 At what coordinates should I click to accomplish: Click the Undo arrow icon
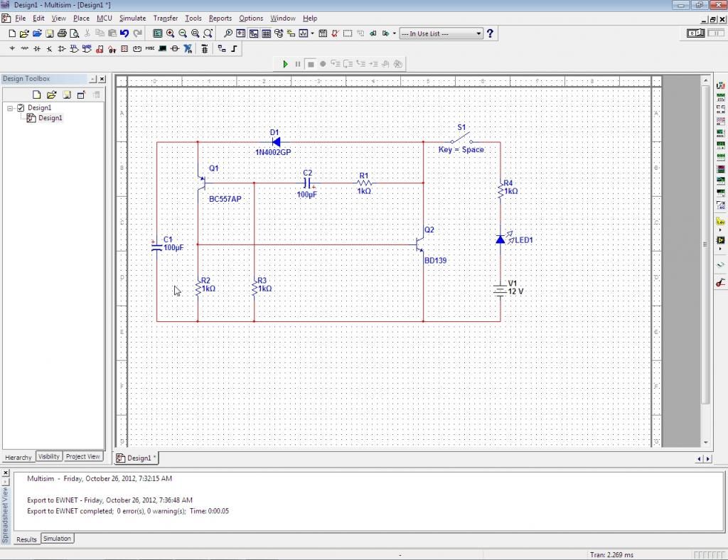click(124, 33)
